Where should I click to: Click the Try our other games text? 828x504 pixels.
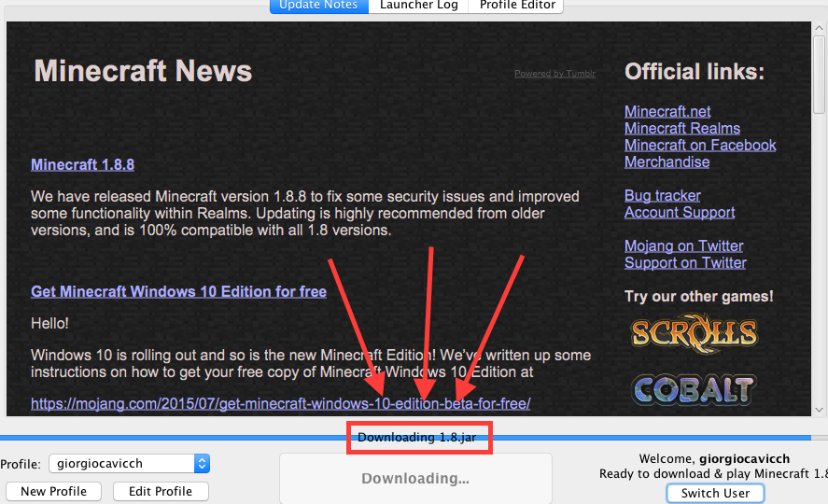coord(698,296)
